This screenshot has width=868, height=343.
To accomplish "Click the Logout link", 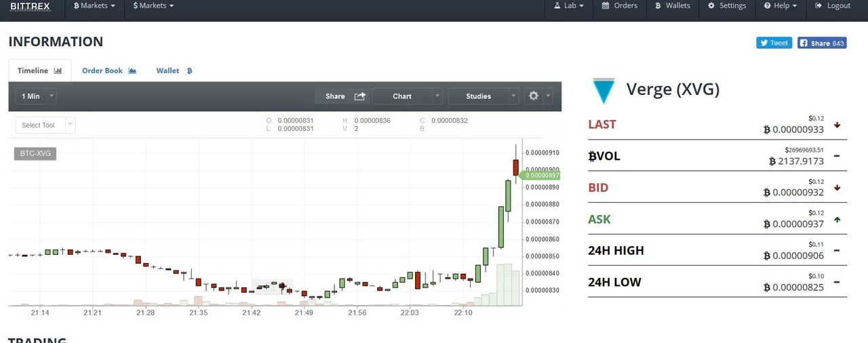I will [833, 6].
